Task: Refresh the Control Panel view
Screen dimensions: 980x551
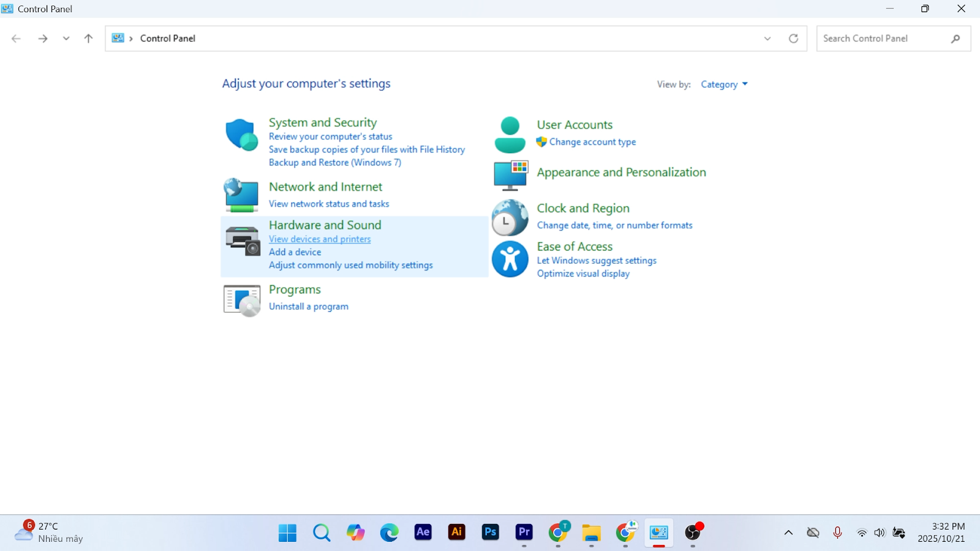Action: coord(793,39)
